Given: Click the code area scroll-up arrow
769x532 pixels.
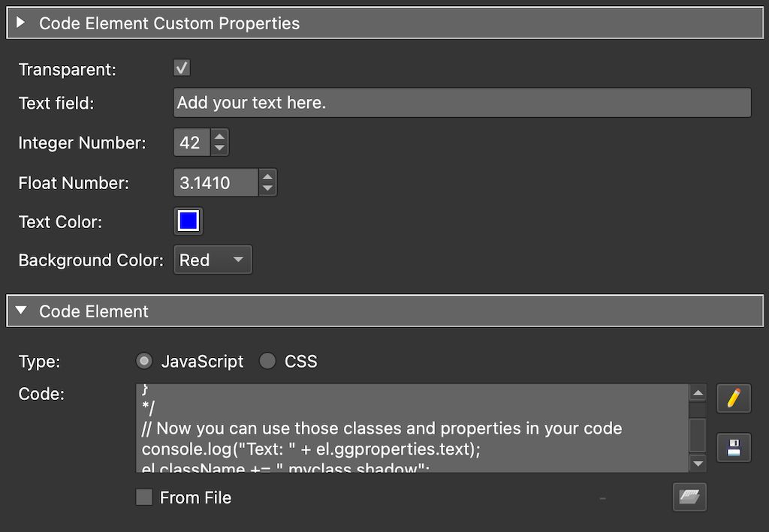Looking at the screenshot, I should [x=698, y=392].
